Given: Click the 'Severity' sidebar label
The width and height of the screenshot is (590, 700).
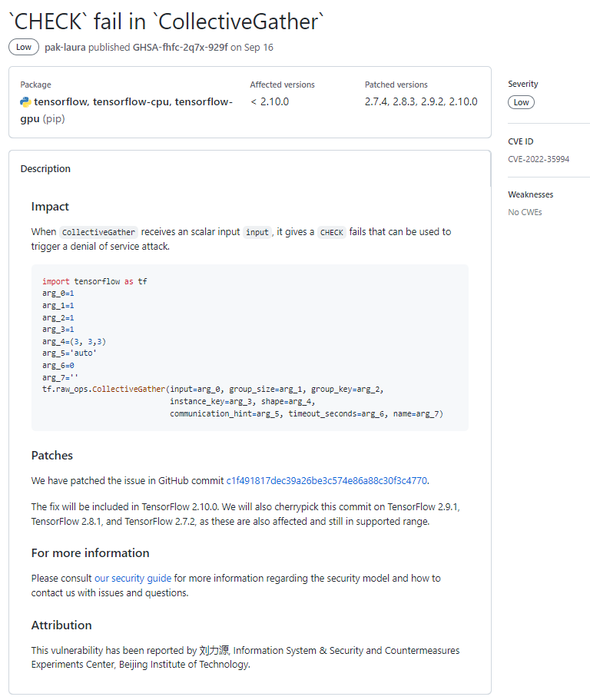Looking at the screenshot, I should pos(523,84).
